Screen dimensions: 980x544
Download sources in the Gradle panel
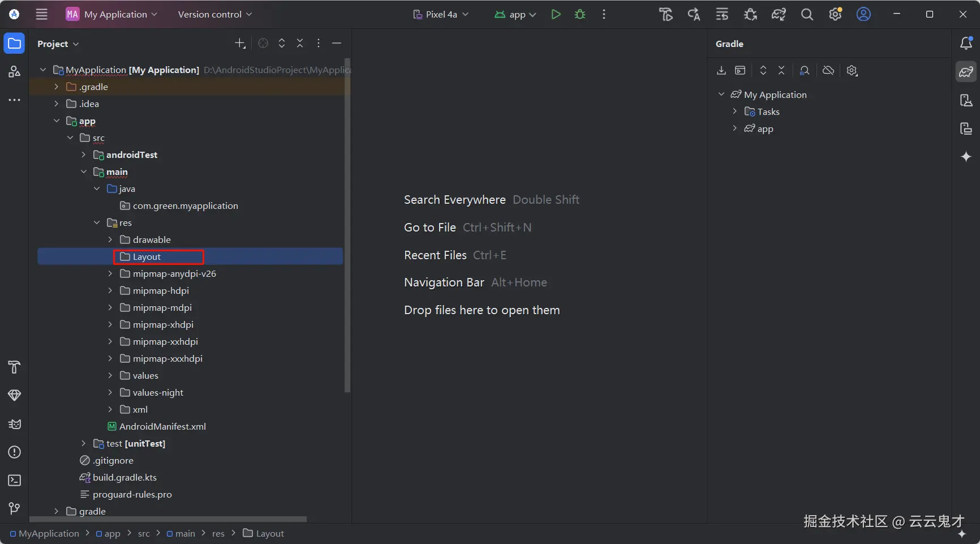tap(721, 71)
